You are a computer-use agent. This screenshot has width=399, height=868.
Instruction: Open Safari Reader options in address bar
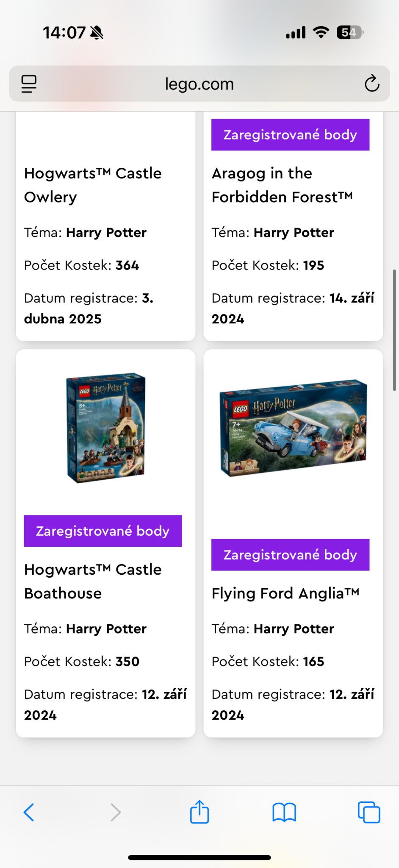click(28, 83)
